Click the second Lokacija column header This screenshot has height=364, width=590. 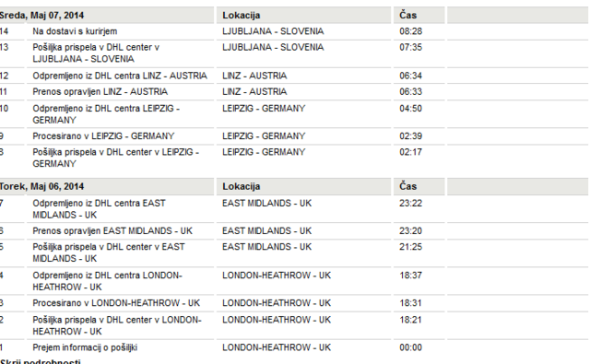[x=242, y=186]
